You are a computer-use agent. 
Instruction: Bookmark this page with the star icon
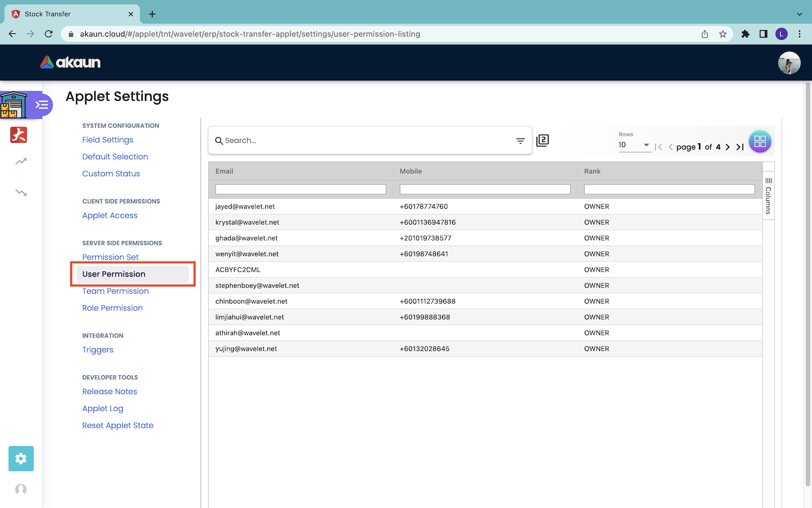coord(723,34)
